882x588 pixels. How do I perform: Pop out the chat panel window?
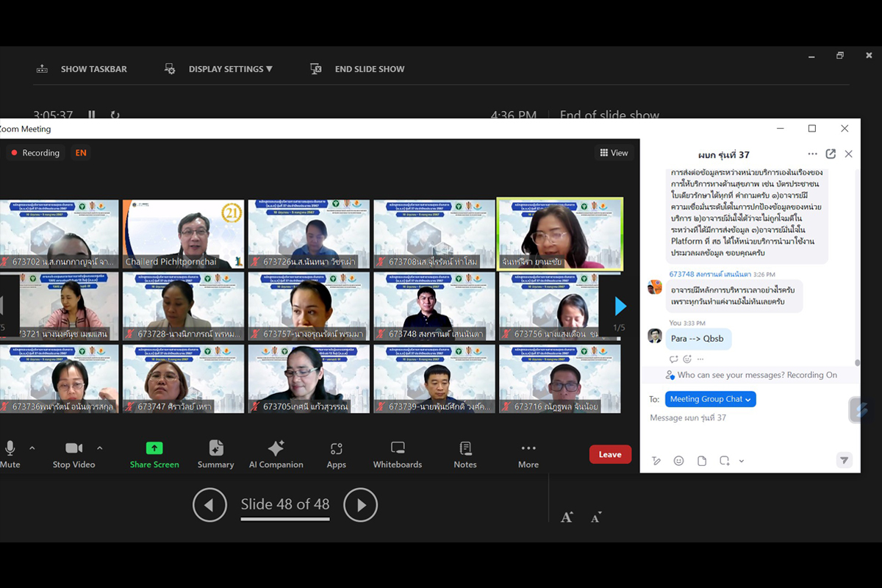pyautogui.click(x=831, y=154)
